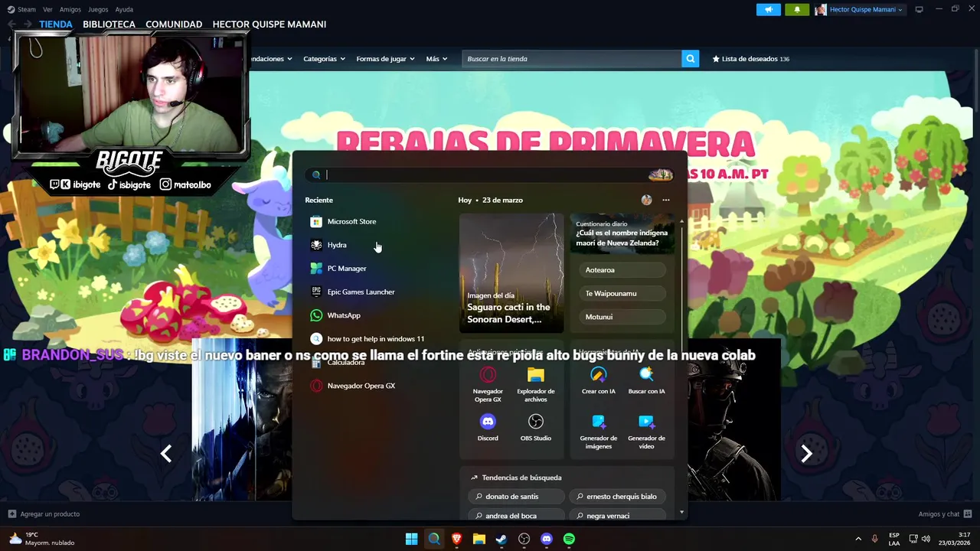This screenshot has height=551, width=980.
Task: Expand the Más store dropdown
Action: tap(436, 59)
